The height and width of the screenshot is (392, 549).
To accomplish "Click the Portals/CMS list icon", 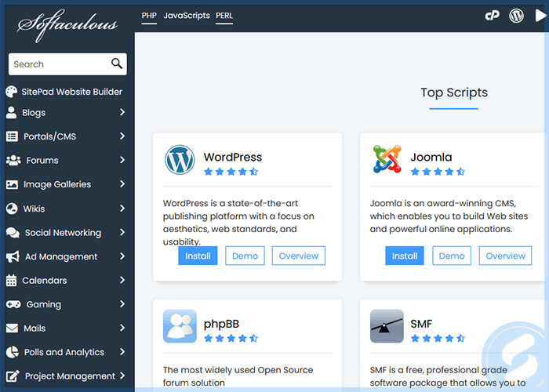I will point(12,136).
